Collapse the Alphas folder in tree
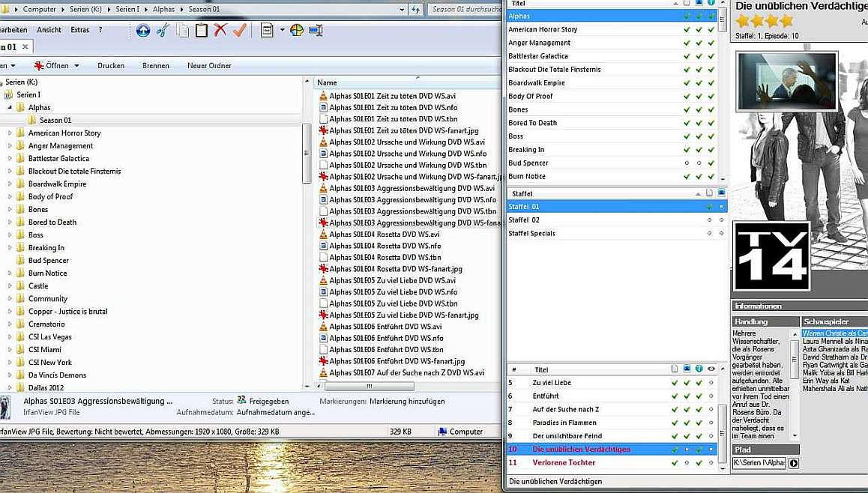Viewport: 868px width, 493px height. (x=10, y=107)
